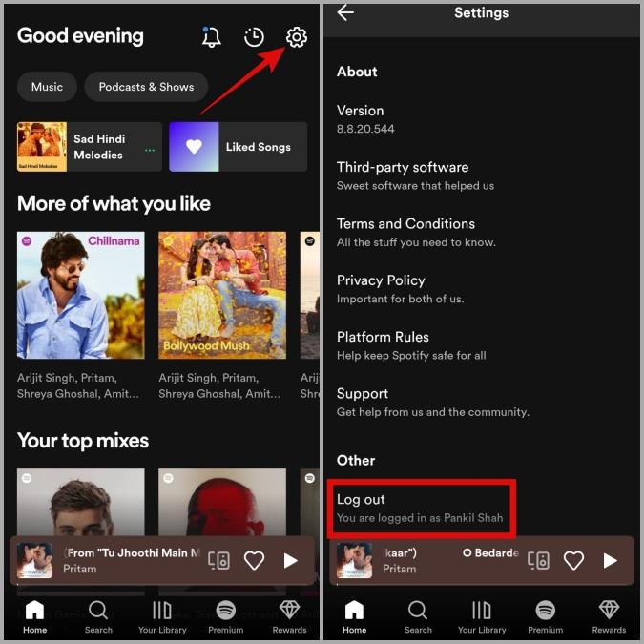Open the Tu Jhoothi Main track title, left player

tap(132, 552)
